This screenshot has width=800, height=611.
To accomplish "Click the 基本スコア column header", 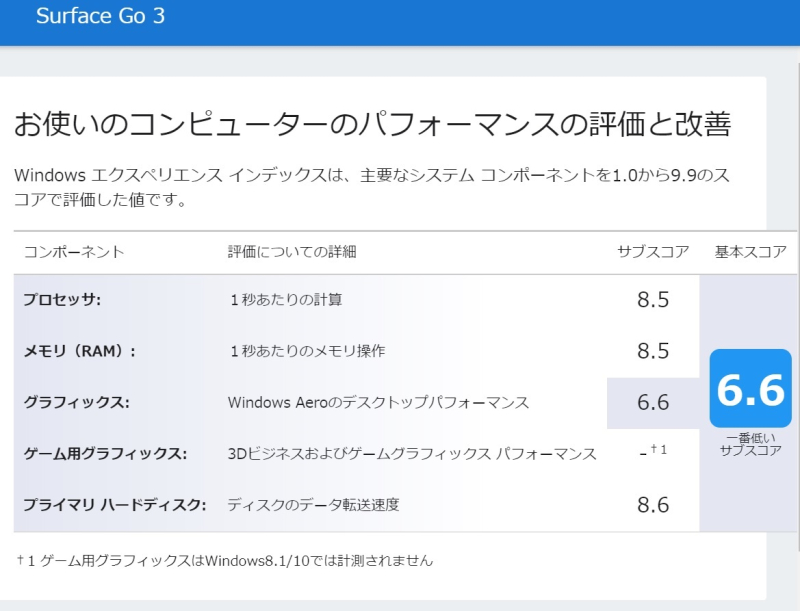I will 751,251.
